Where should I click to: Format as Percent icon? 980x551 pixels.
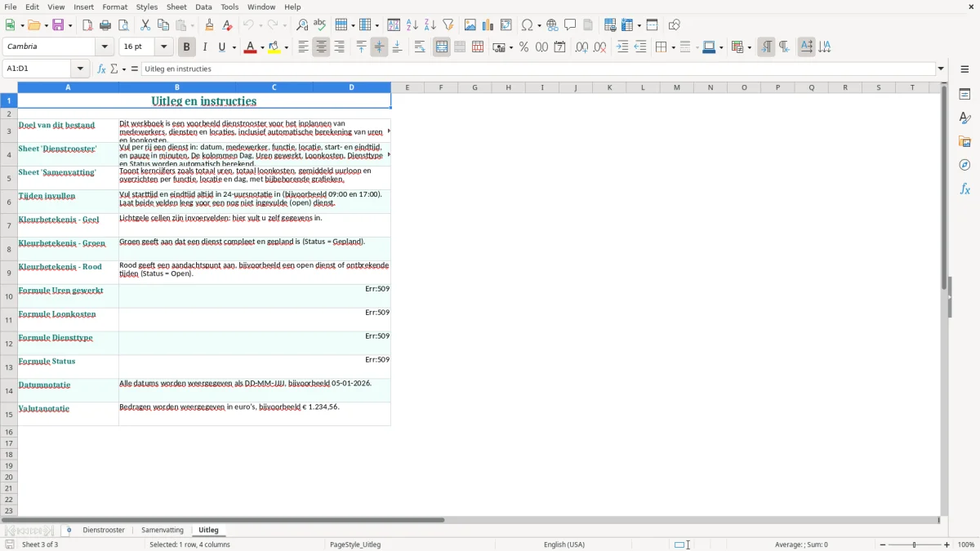pyautogui.click(x=523, y=47)
